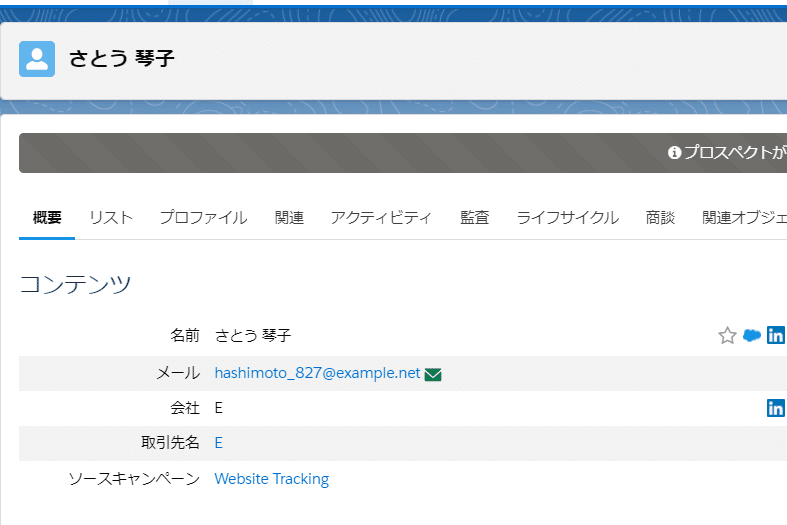Click the 取引先名 field label
787x525 pixels.
coord(170,443)
